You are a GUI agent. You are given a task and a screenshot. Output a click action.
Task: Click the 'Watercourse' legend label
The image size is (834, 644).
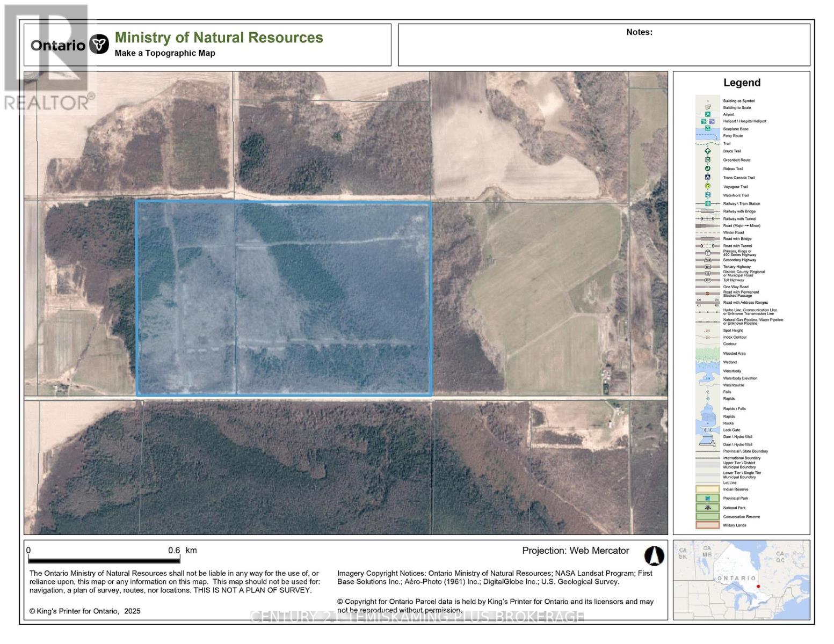734,385
